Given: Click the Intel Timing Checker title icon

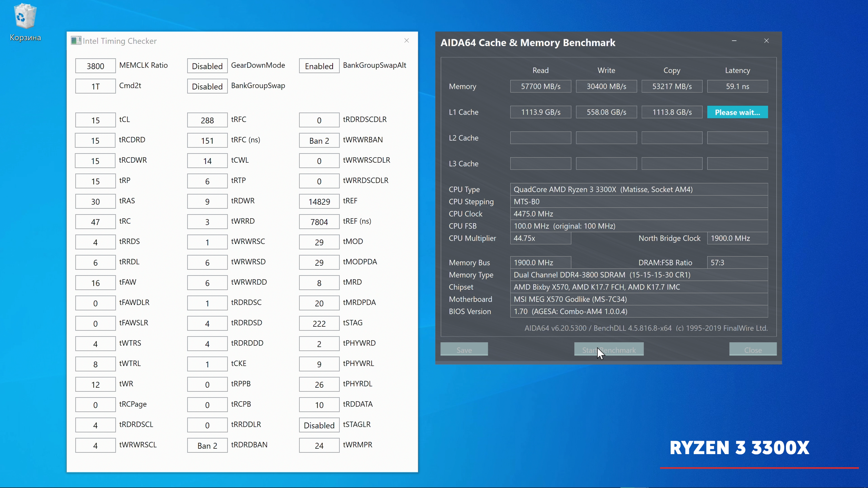Looking at the screenshot, I should point(75,41).
